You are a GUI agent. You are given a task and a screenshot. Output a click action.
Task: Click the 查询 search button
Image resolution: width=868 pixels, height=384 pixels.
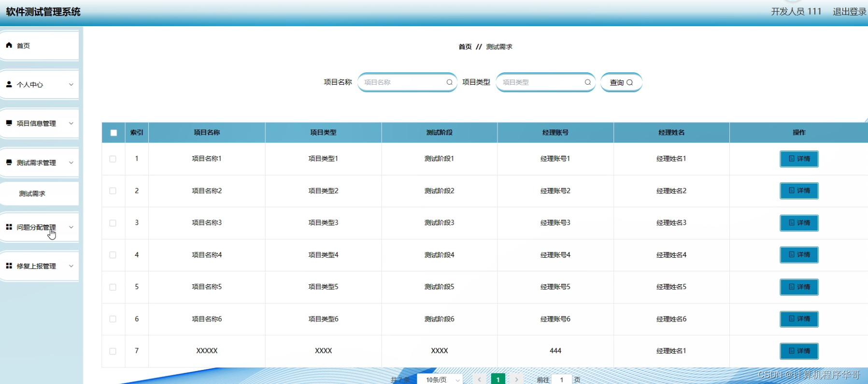621,82
